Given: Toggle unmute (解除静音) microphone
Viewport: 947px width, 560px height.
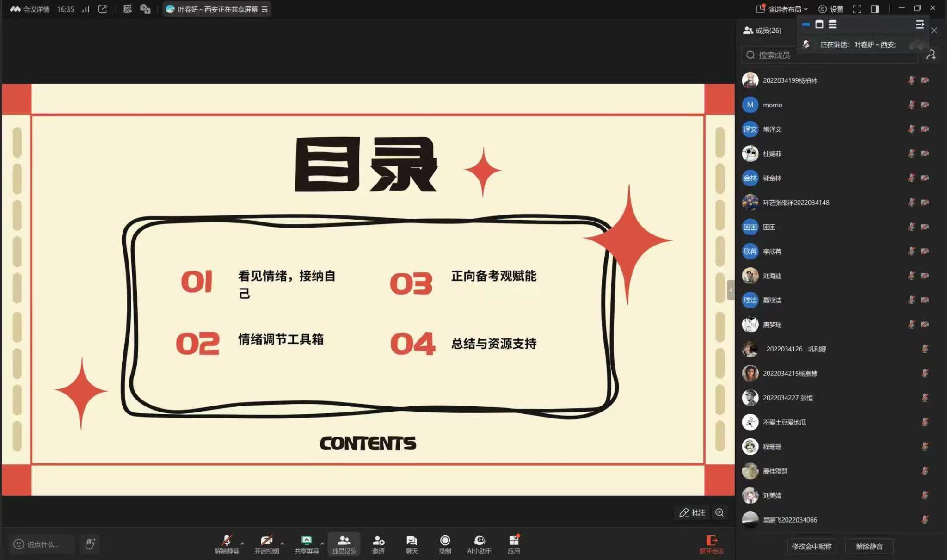Looking at the screenshot, I should (x=227, y=541).
